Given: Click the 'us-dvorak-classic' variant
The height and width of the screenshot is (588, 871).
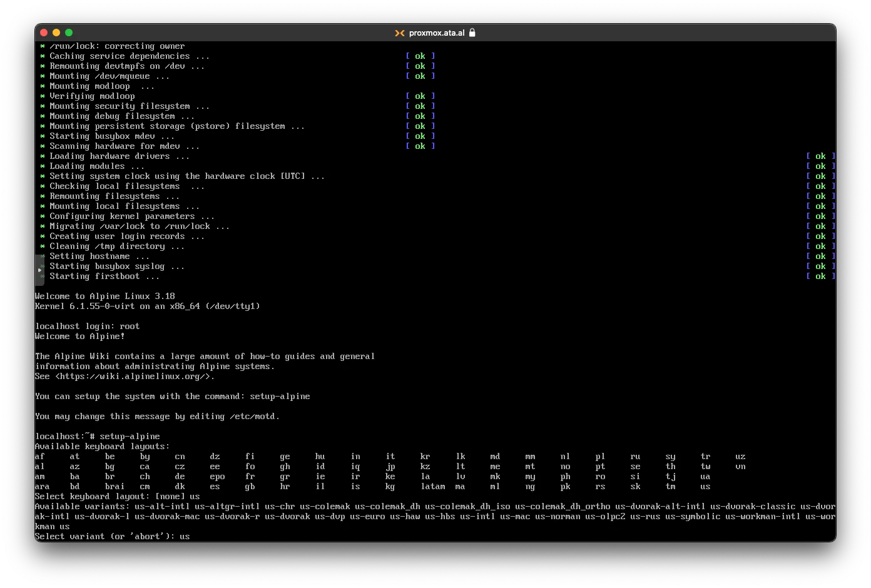Looking at the screenshot, I should click(x=753, y=507).
